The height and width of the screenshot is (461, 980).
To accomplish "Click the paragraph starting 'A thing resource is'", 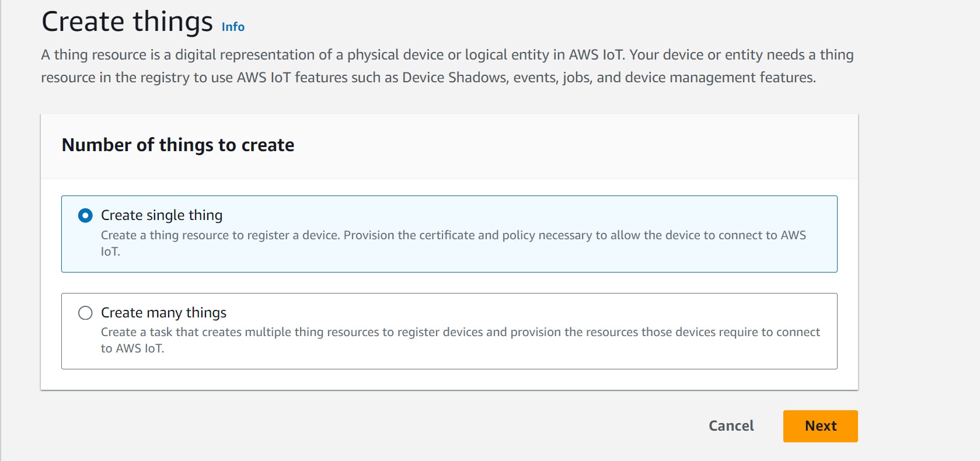I will click(x=447, y=66).
